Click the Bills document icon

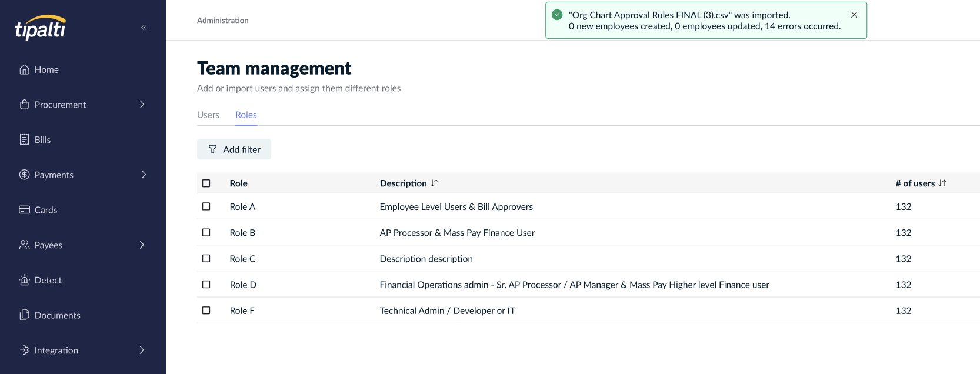(x=24, y=139)
